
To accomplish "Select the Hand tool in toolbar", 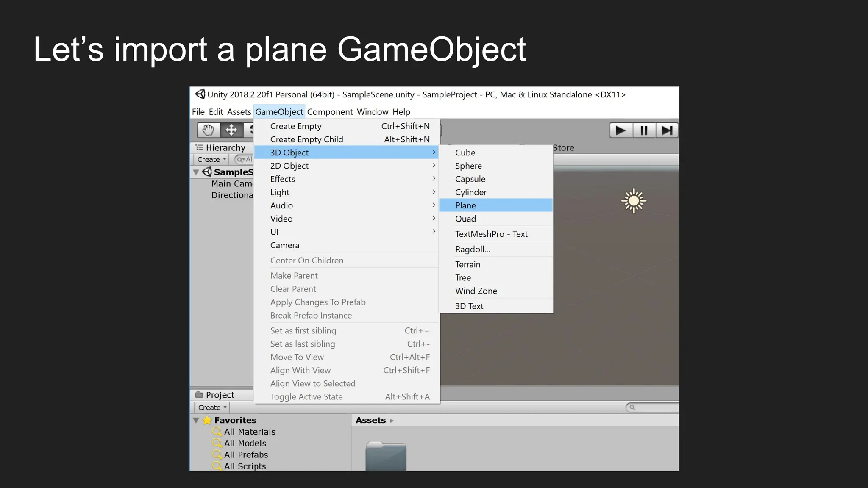I will 209,130.
